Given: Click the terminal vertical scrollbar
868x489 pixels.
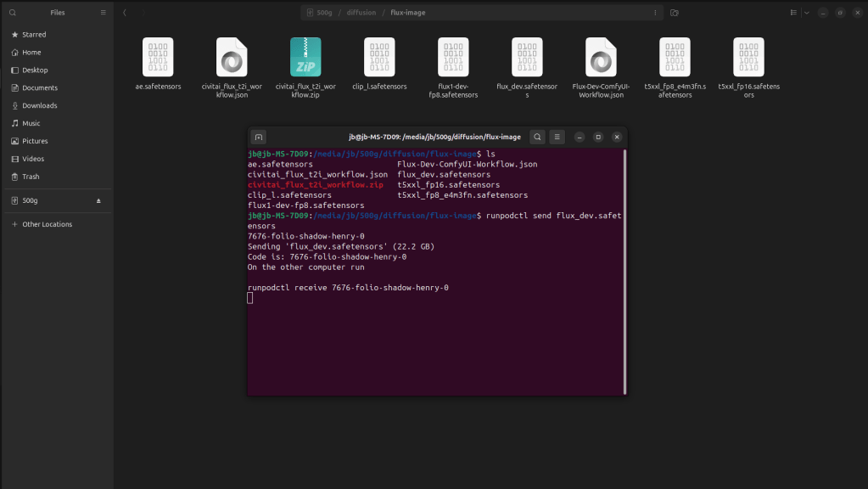Looking at the screenshot, I should 625,272.
